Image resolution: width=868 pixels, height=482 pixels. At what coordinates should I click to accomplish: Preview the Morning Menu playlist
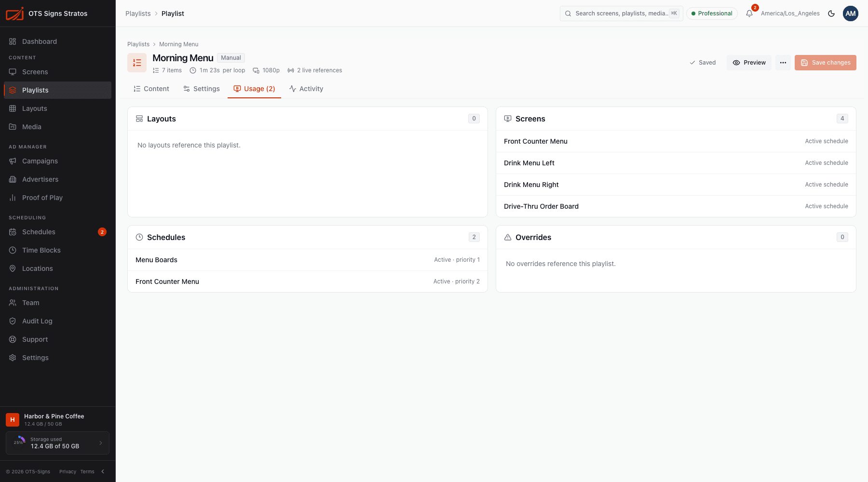pos(749,63)
